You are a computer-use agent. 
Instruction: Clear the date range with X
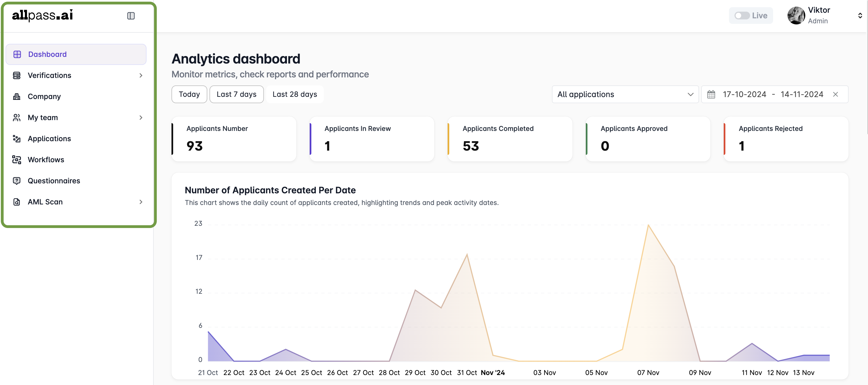[x=835, y=94]
